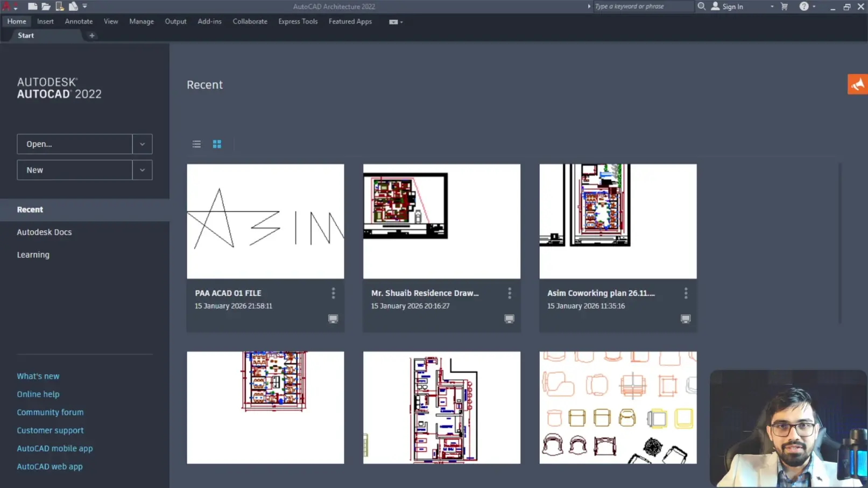
Task: Open the Insert ribbon tab
Action: [x=45, y=22]
